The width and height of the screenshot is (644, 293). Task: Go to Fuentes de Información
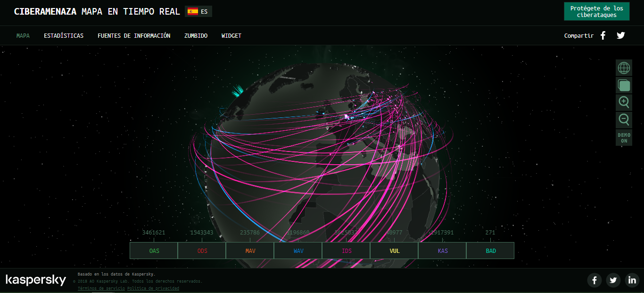134,36
